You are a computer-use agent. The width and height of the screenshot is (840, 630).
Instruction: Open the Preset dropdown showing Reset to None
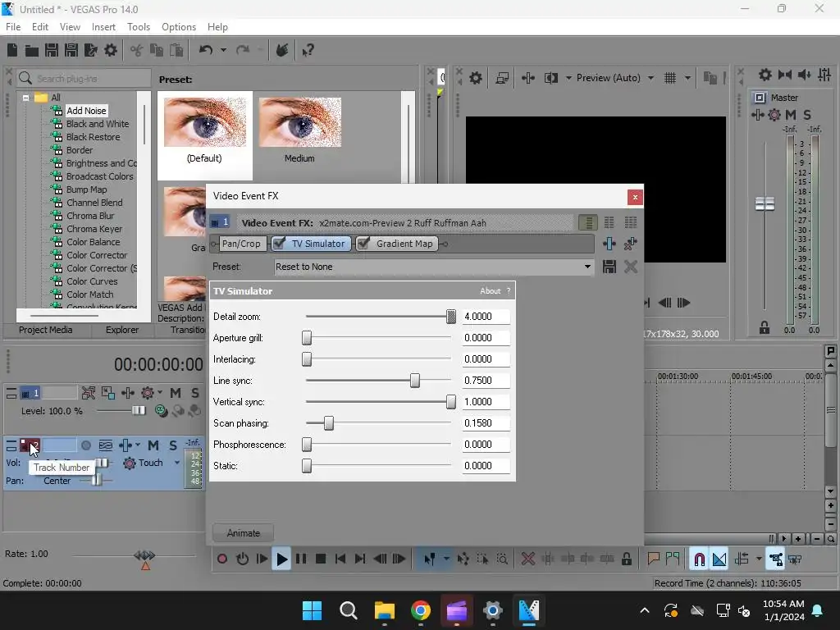click(587, 267)
